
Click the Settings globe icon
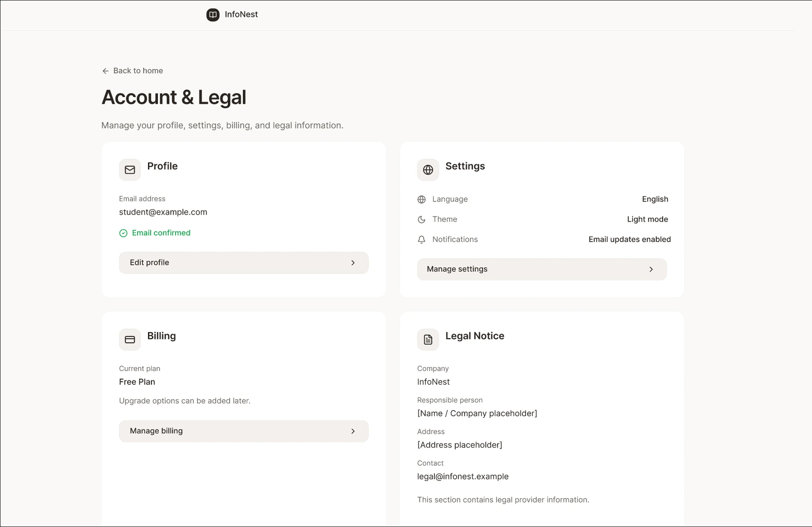click(428, 170)
